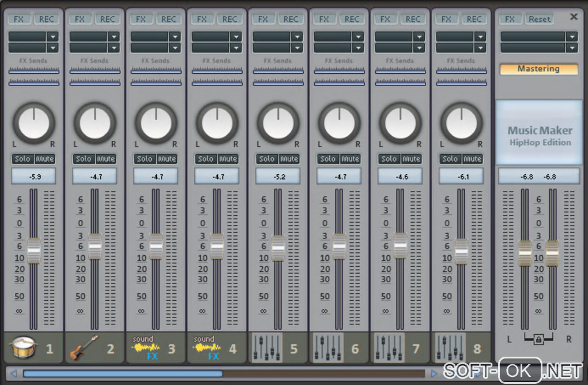Open channel 7 second effect slot dropdown
This screenshot has width=588, height=385.
[420, 48]
